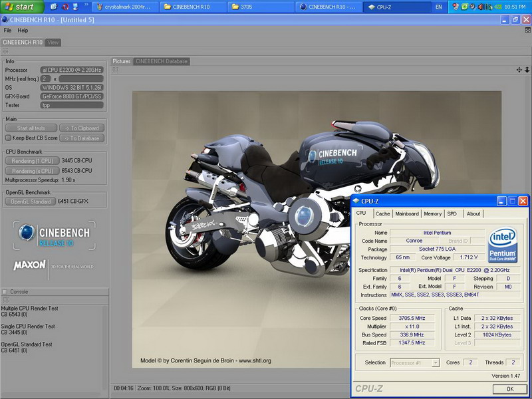Switch to the Cache tab in CPU-Z
The width and height of the screenshot is (532, 399).
click(383, 213)
